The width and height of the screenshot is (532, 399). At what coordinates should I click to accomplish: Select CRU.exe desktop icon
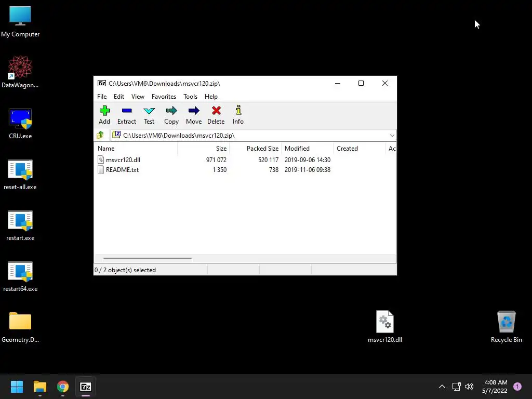click(20, 124)
